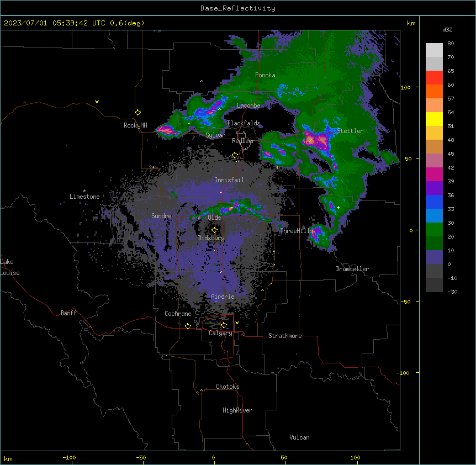Click the Airdrie label

coord(223,297)
